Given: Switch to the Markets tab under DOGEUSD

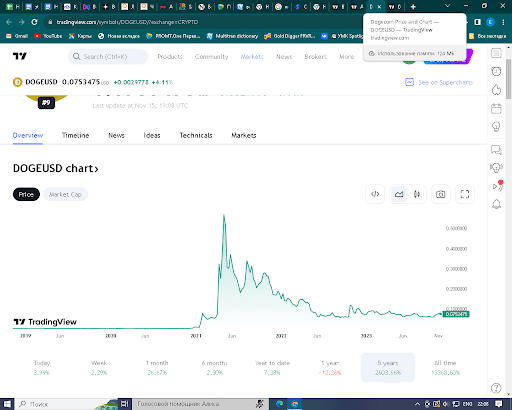Looking at the screenshot, I should (244, 135).
